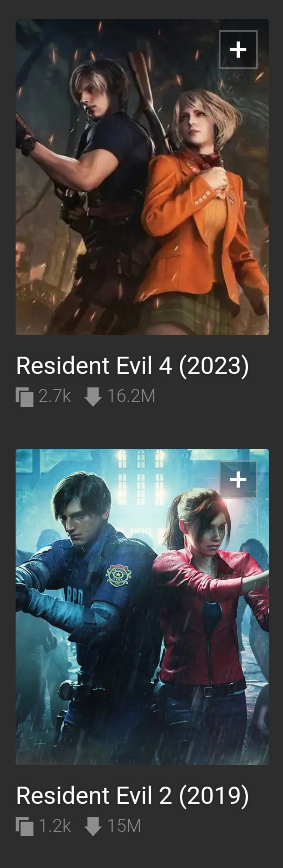The width and height of the screenshot is (283, 868).
Task: Select the 15M downloads count
Action: click(124, 826)
